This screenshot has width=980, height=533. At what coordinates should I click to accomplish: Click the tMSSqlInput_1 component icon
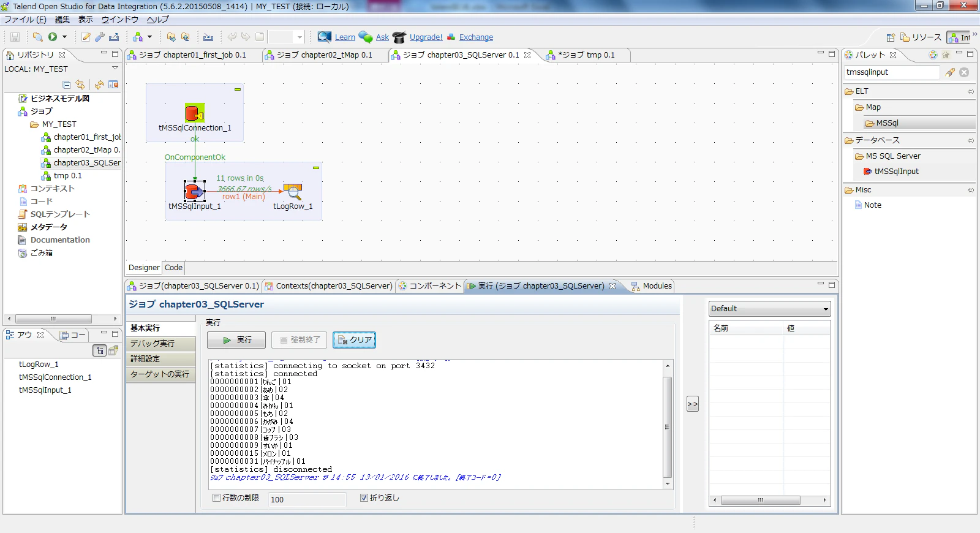[195, 191]
